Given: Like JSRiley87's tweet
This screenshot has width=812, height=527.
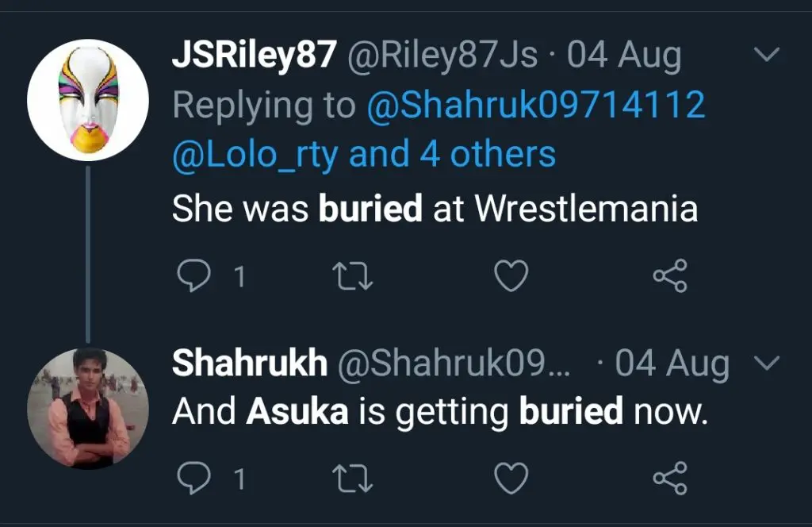Looking at the screenshot, I should tap(511, 275).
